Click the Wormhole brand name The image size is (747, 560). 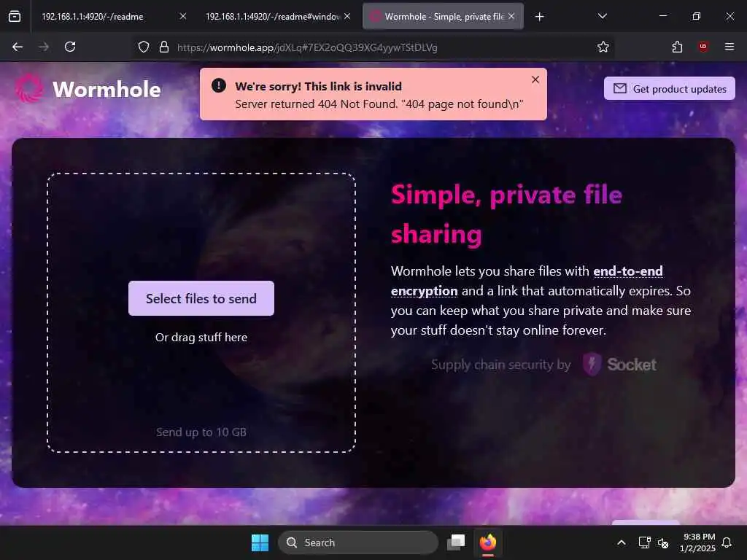point(107,89)
